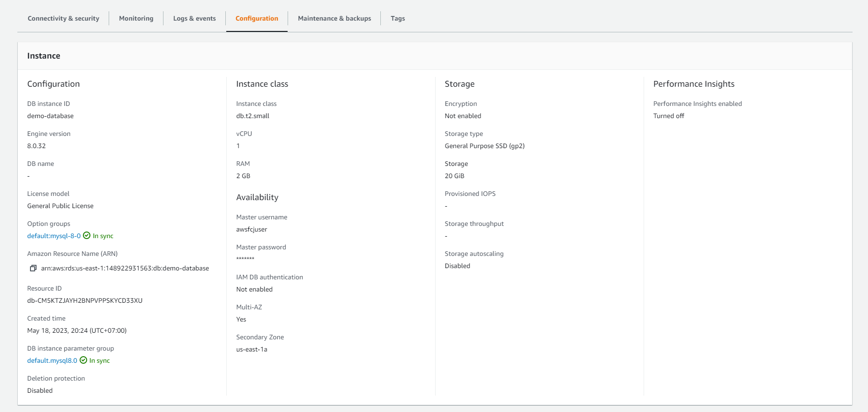Viewport: 868px width, 412px height.
Task: Click the secondary zone us-east-1a
Action: (x=252, y=349)
